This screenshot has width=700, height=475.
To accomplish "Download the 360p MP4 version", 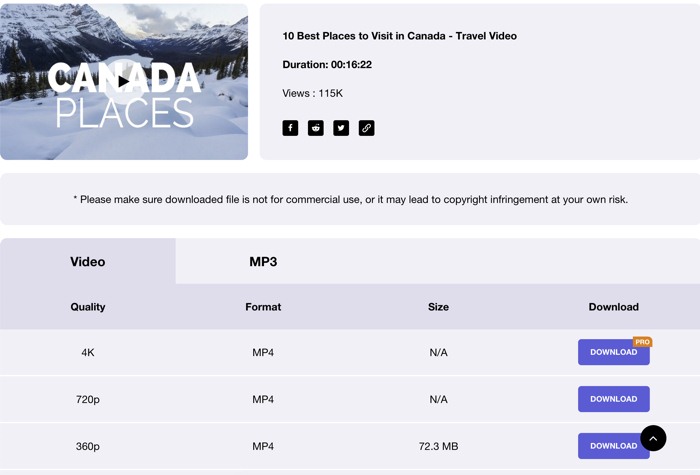I will (x=608, y=446).
